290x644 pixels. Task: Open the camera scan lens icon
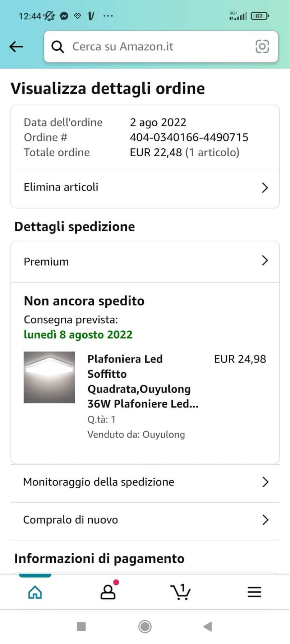262,46
